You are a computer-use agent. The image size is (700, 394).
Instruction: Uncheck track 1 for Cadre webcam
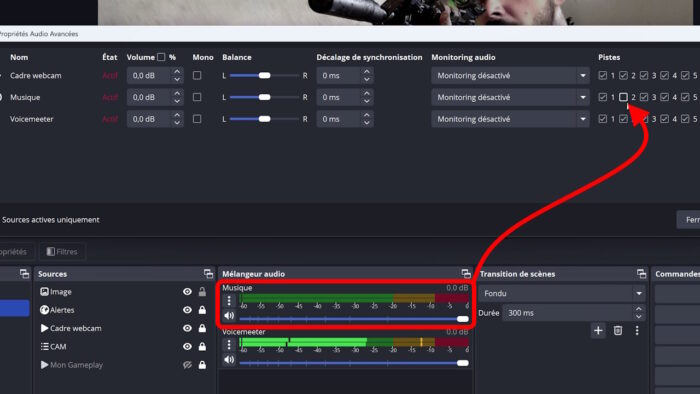(x=603, y=75)
